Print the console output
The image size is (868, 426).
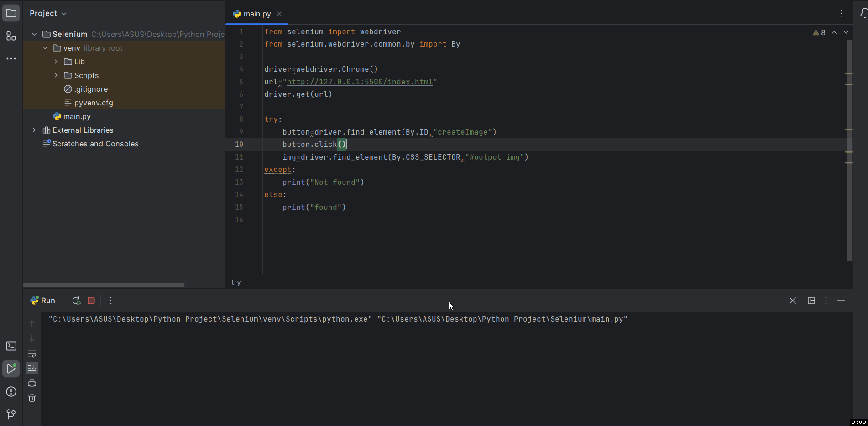(x=32, y=383)
